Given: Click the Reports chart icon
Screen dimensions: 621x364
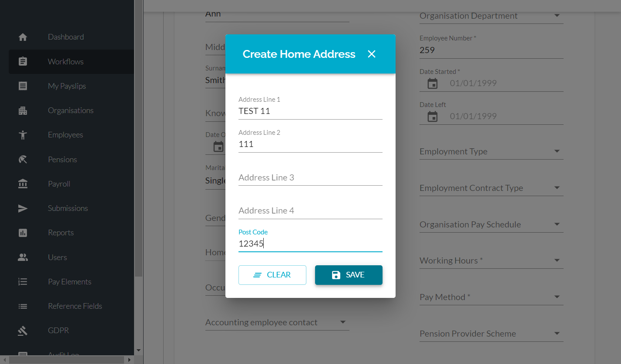Looking at the screenshot, I should (23, 233).
